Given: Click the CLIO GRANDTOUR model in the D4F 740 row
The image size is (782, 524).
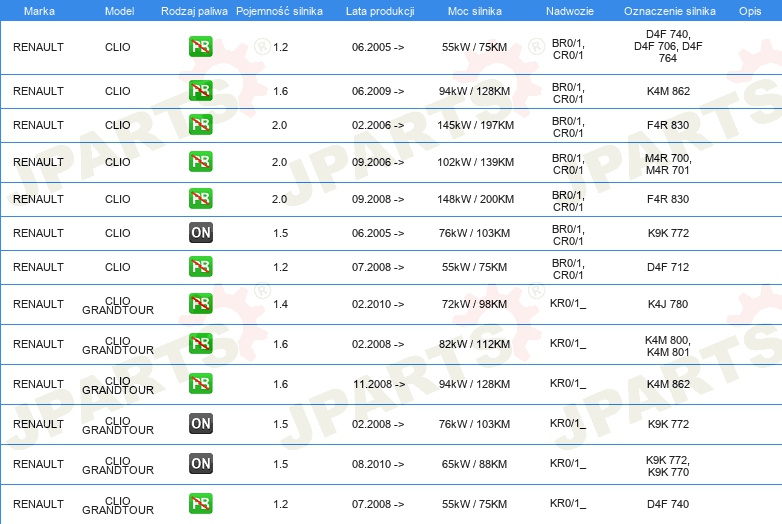Looking at the screenshot, I should coord(118,506).
